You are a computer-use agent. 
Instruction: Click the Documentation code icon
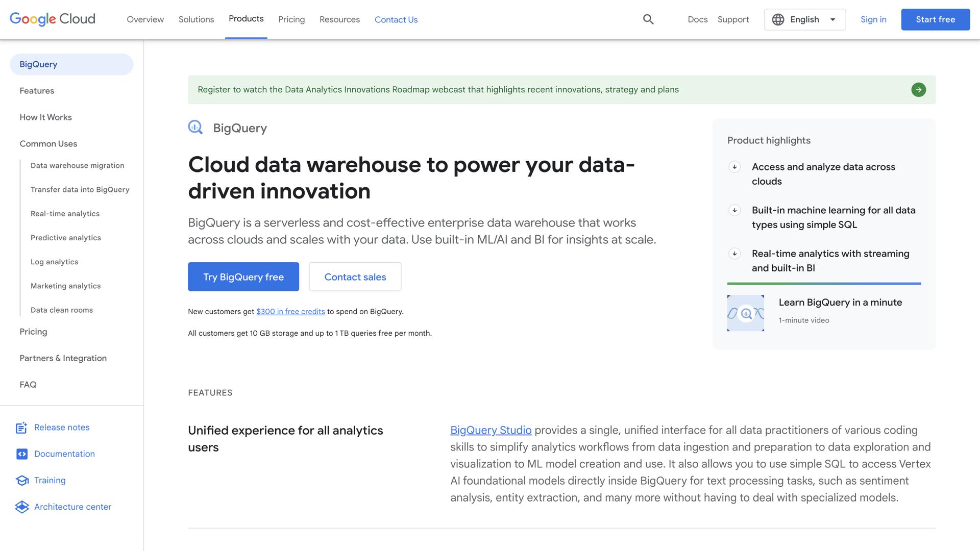click(21, 454)
